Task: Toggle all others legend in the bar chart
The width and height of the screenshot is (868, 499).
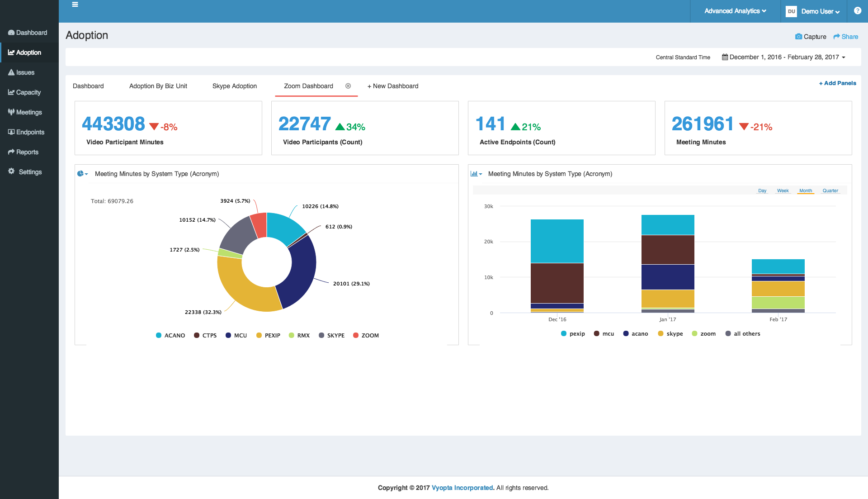Action: [743, 333]
